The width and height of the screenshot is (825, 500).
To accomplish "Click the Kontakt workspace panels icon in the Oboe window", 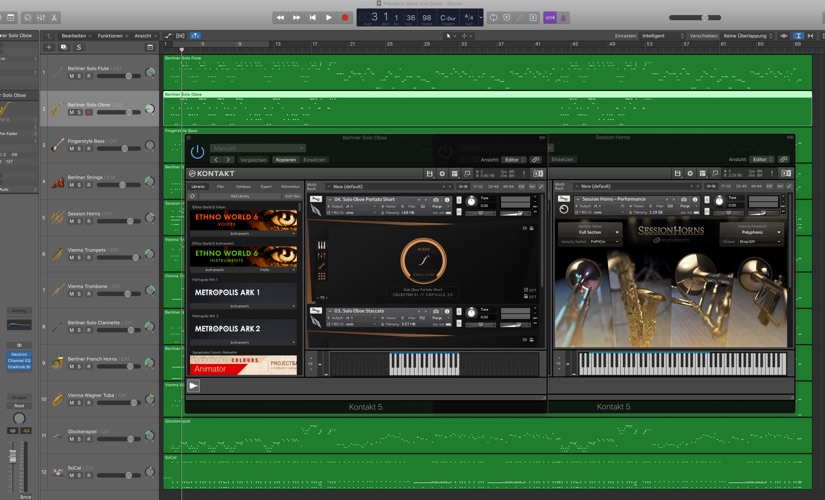I will 455,174.
